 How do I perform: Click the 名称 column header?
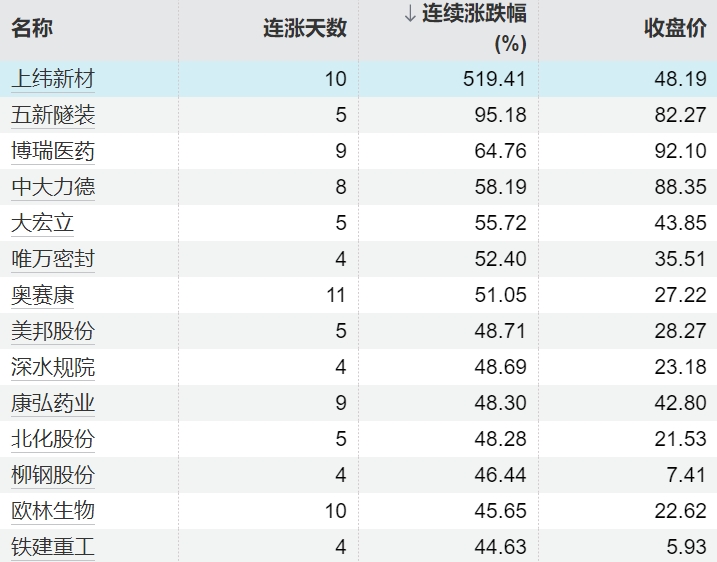coord(32,28)
